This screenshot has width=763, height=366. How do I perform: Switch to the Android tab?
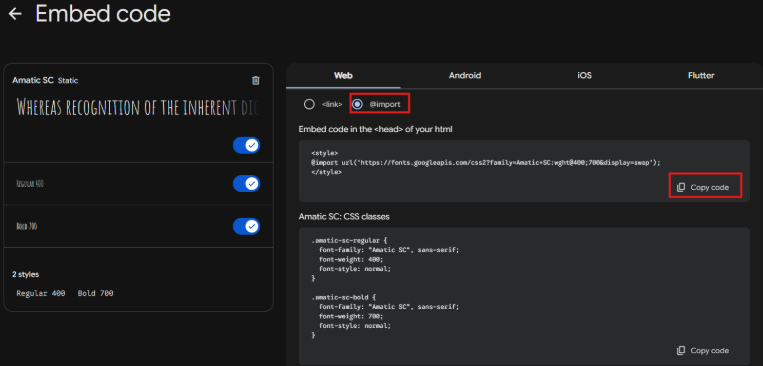click(x=465, y=75)
